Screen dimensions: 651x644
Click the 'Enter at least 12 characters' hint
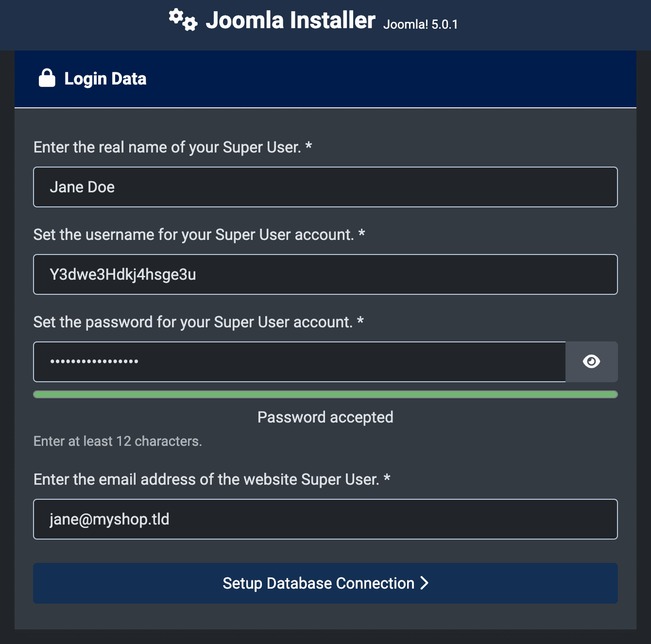point(118,441)
